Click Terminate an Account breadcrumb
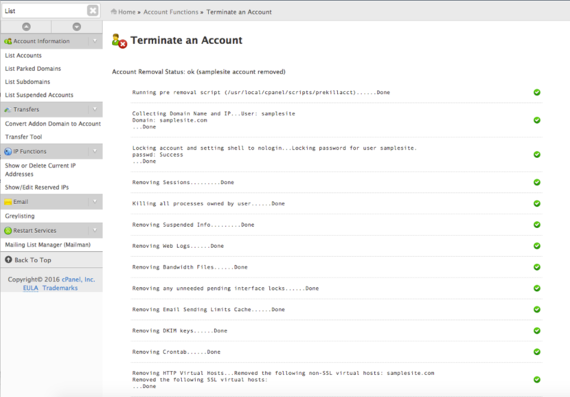This screenshot has width=570, height=397. pos(239,12)
